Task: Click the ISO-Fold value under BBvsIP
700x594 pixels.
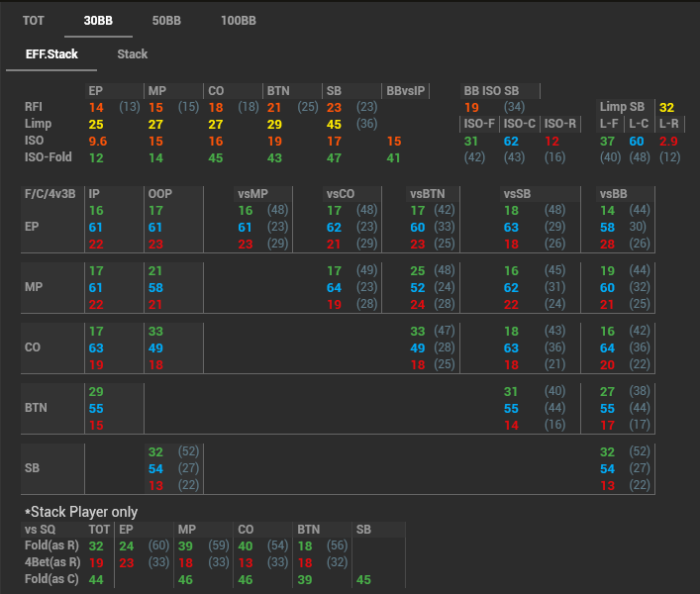Action: (394, 157)
